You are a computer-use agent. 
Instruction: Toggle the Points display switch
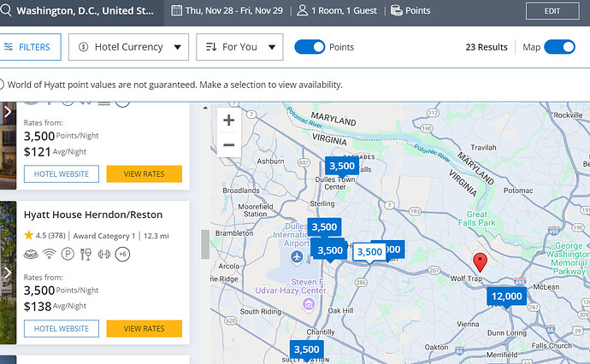pyautogui.click(x=310, y=47)
